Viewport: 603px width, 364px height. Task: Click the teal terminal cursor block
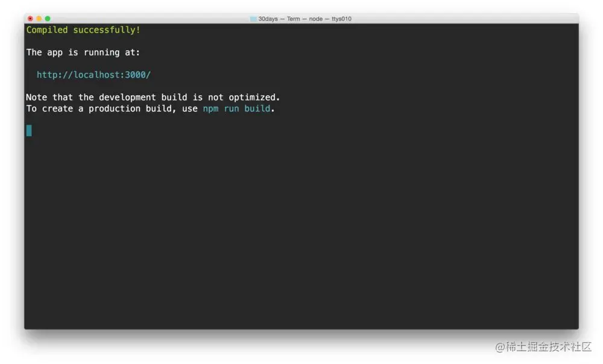(29, 131)
